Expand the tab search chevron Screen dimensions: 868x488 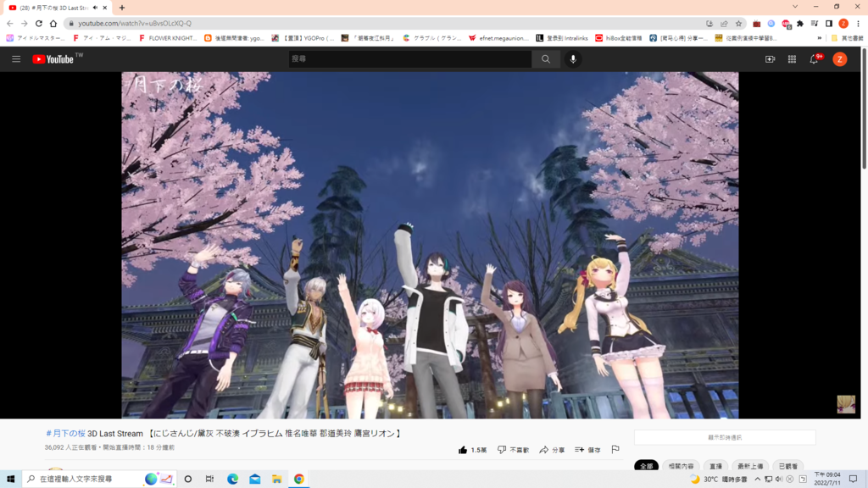click(795, 7)
